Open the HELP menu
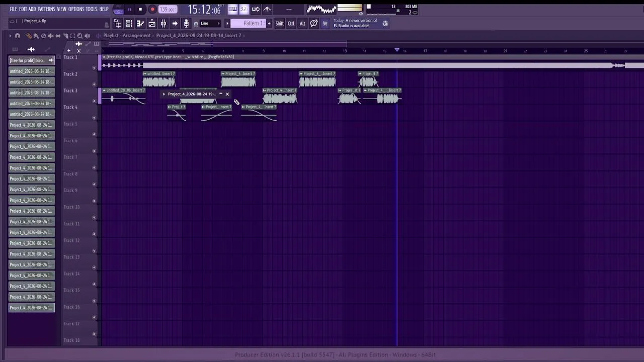This screenshot has height=362, width=644. (104, 9)
